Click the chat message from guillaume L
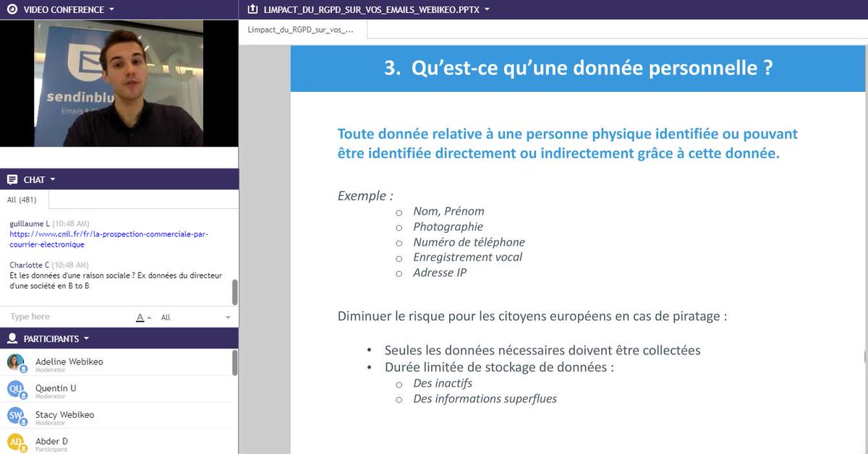This screenshot has height=454, width=868. [109, 234]
